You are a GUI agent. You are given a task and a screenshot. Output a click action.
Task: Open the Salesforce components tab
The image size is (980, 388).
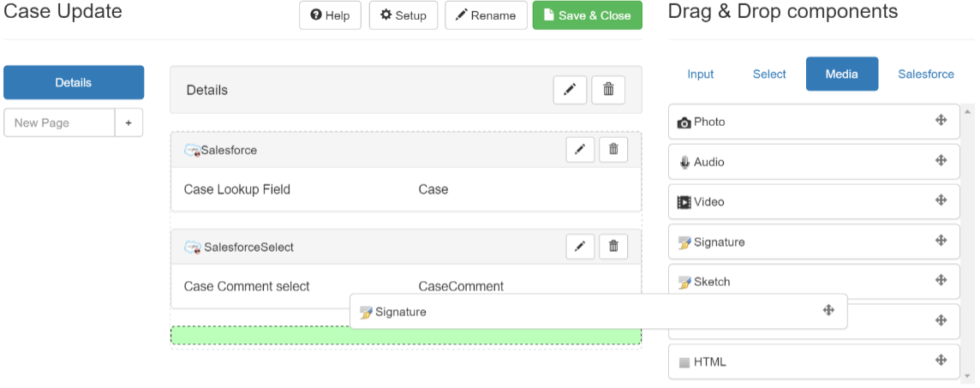926,74
